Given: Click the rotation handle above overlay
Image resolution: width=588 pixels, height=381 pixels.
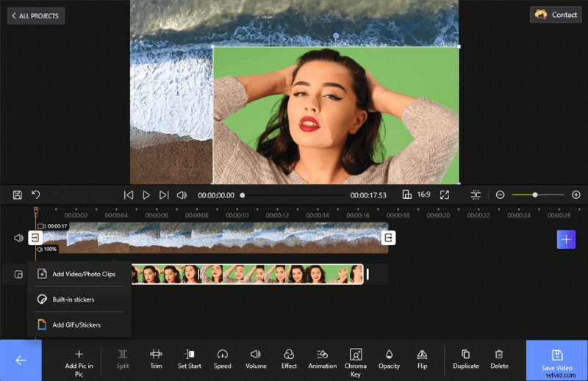Looking at the screenshot, I should click(x=336, y=35).
